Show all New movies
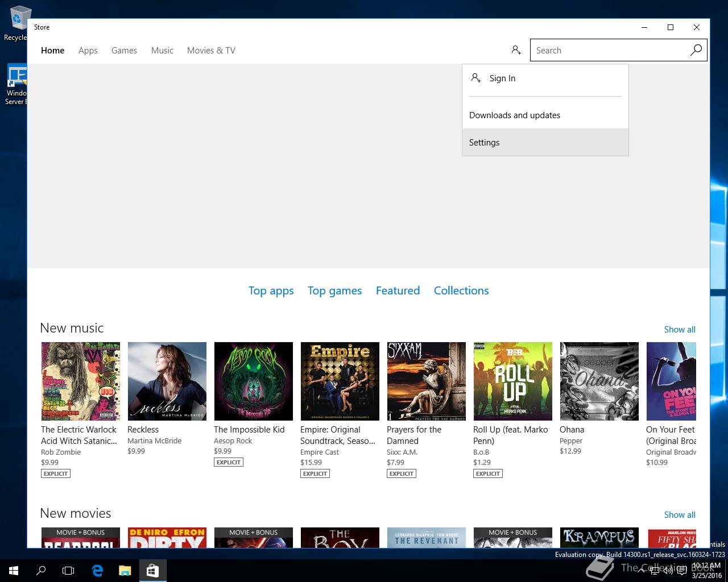 [x=680, y=514]
